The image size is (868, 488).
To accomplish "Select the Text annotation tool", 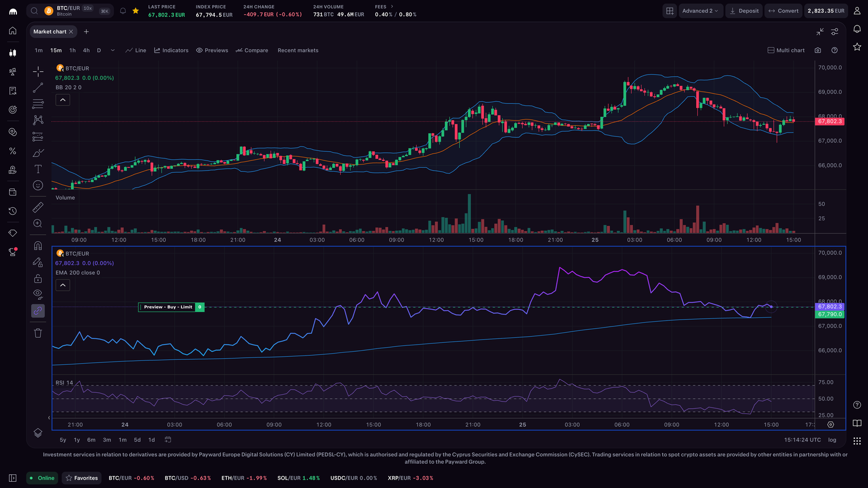I will pos(38,169).
